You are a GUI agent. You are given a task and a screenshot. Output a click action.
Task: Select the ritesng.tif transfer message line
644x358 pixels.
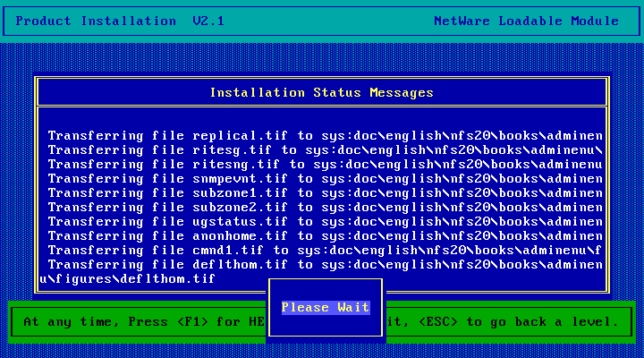pos(325,165)
